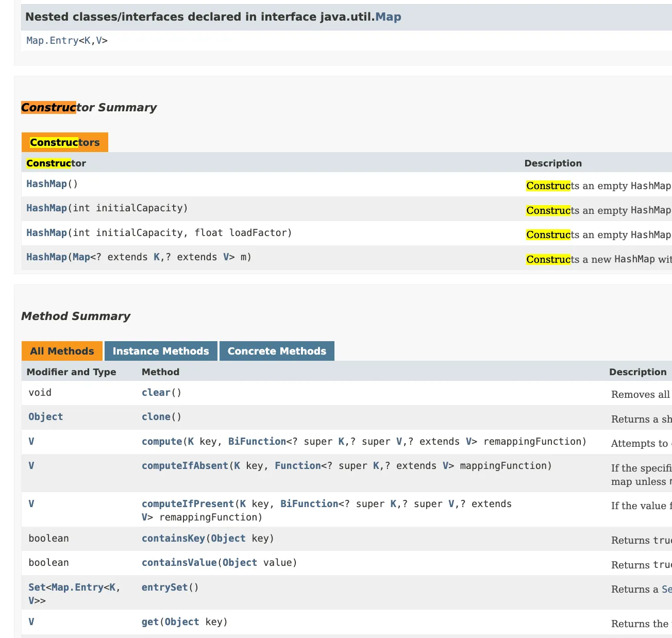Open the get(Object key) method link
This screenshot has height=638, width=672.
coord(150,622)
